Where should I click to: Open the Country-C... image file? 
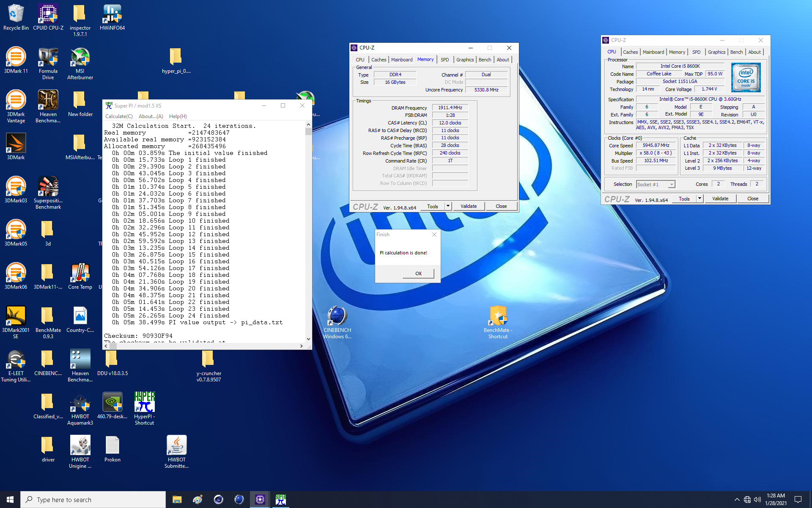[80, 319]
